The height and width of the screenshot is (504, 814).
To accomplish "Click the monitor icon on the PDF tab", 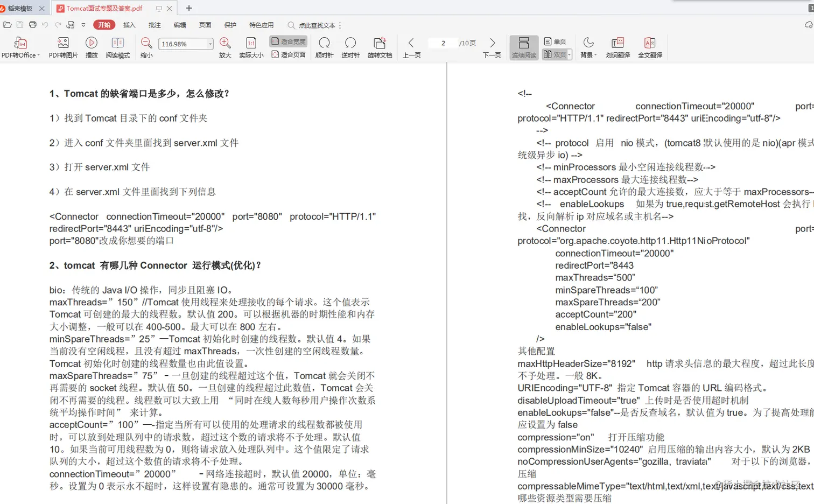I will 159,9.
